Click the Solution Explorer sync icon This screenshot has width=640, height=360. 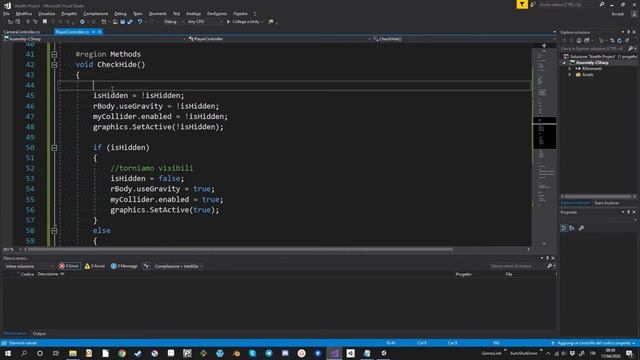[x=612, y=40]
